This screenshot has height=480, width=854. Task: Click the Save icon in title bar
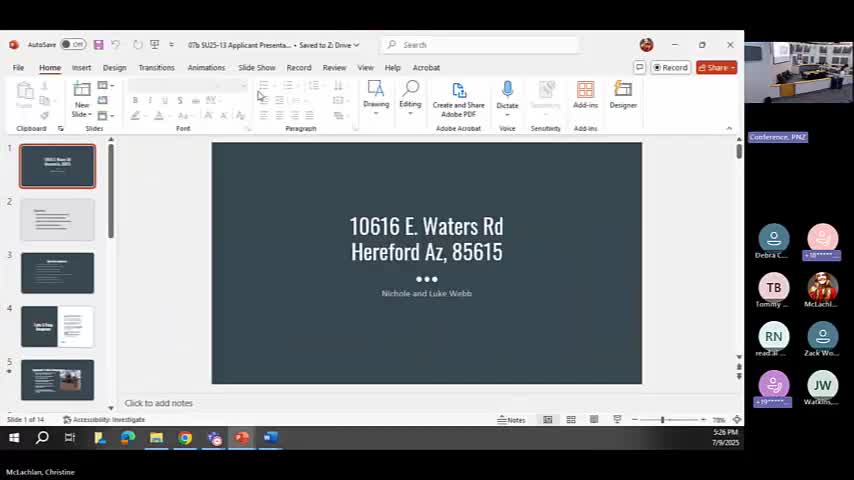[x=99, y=45]
